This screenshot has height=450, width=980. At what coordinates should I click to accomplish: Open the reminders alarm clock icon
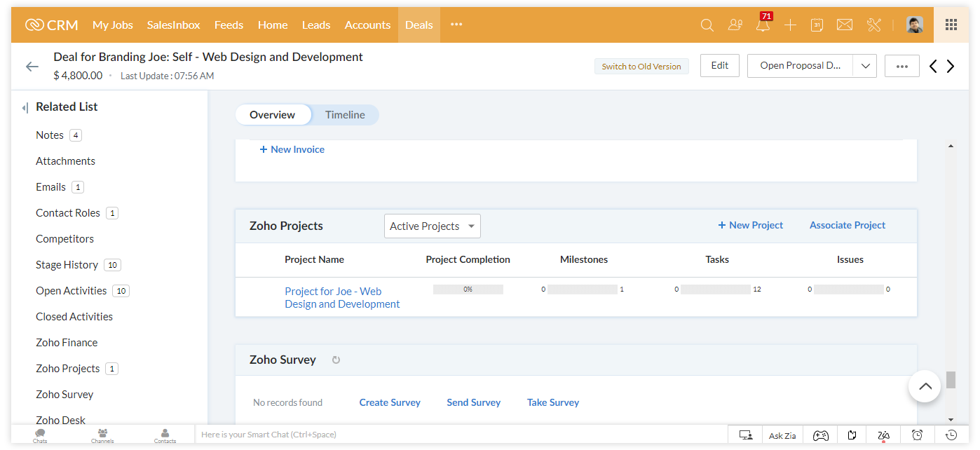[917, 435]
